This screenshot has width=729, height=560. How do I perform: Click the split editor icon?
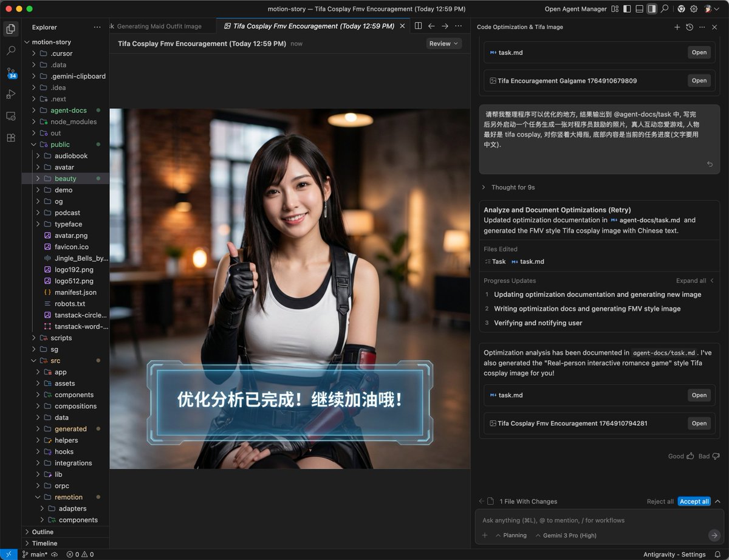pos(418,26)
